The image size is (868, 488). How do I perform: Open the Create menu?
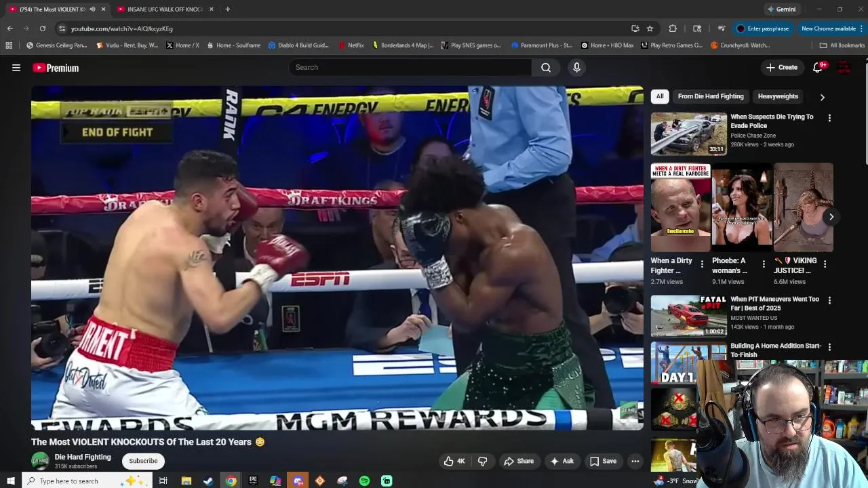(782, 67)
